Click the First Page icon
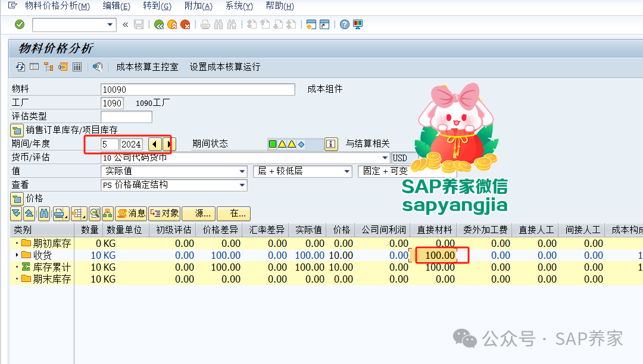This screenshot has width=643, height=364. coord(252,24)
